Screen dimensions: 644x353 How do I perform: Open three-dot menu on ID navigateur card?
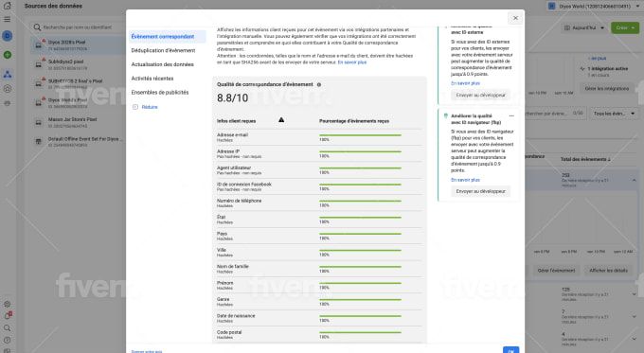pyautogui.click(x=511, y=115)
